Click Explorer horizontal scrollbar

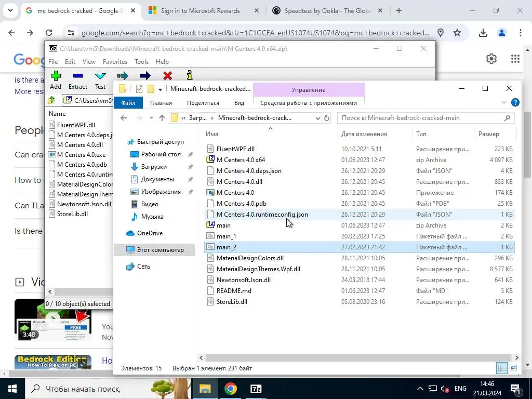coord(358,357)
